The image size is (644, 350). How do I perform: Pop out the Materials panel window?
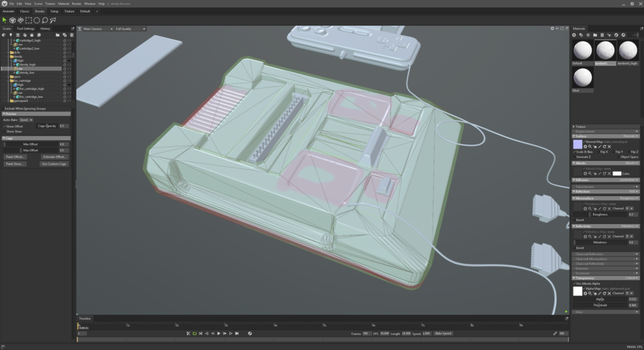[x=641, y=29]
